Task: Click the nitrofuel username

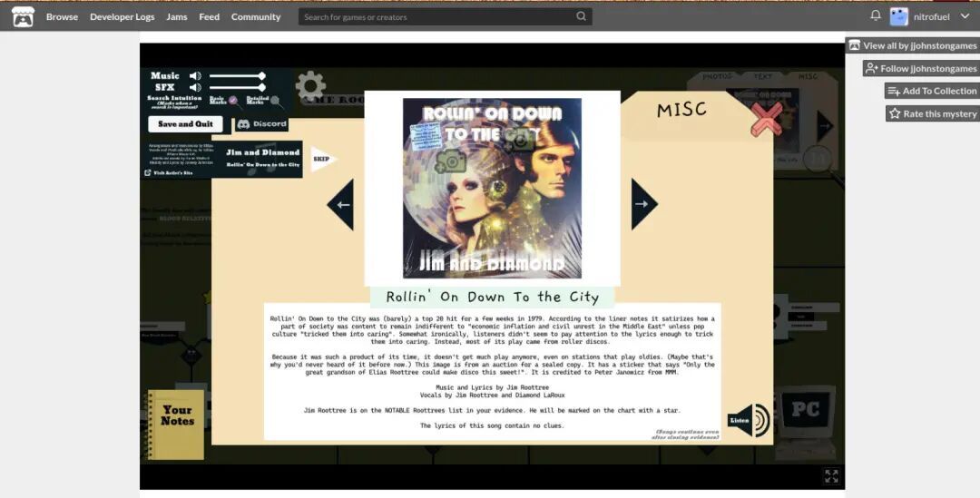Action: point(931,17)
